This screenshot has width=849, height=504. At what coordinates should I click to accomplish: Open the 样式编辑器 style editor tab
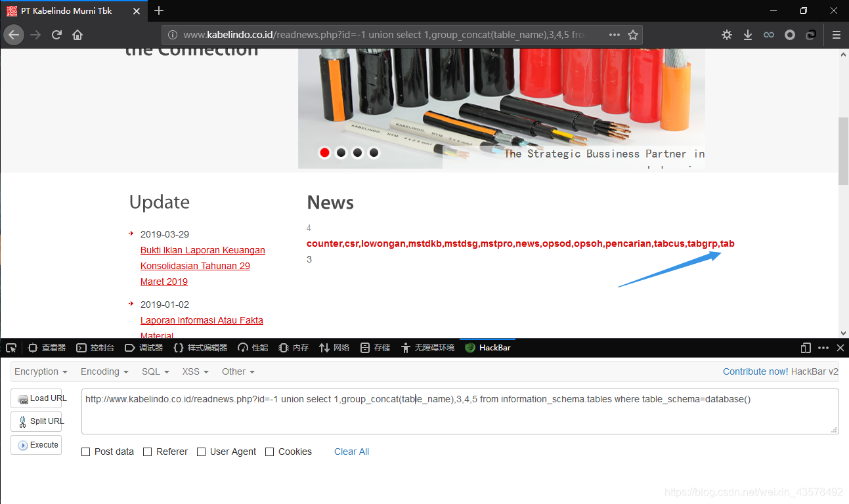(x=200, y=348)
